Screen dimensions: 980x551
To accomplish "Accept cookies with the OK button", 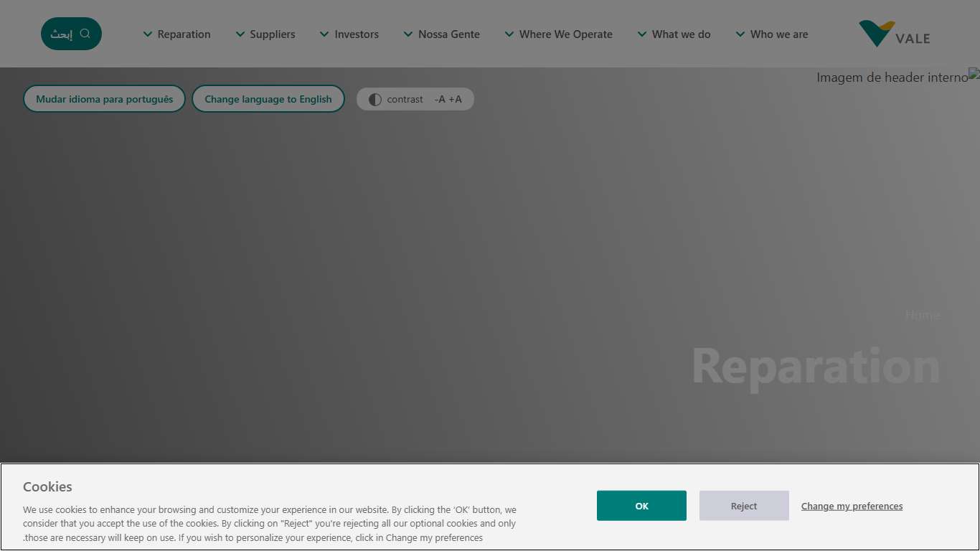I will pos(641,506).
